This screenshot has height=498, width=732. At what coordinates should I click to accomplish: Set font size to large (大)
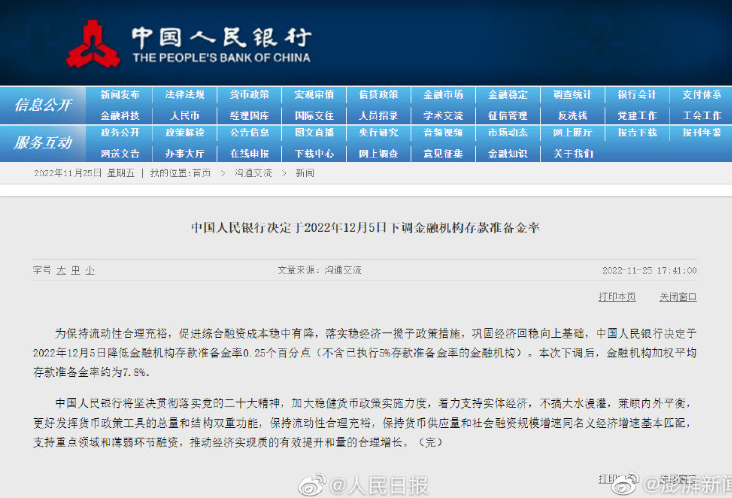[61, 270]
